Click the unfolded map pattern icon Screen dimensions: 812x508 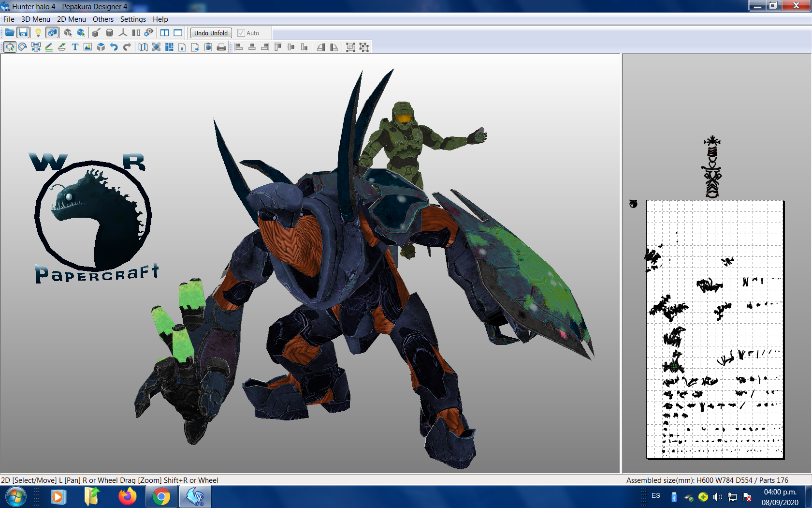(143, 47)
